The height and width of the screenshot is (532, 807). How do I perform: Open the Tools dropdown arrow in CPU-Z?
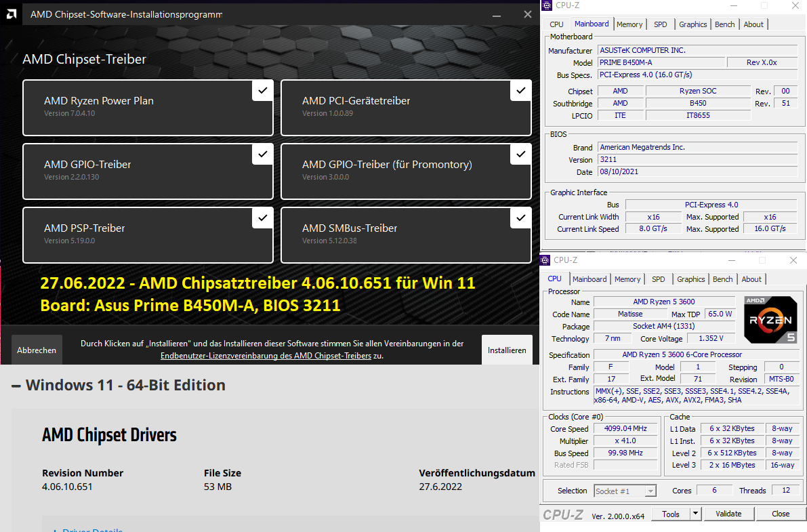[x=695, y=514]
